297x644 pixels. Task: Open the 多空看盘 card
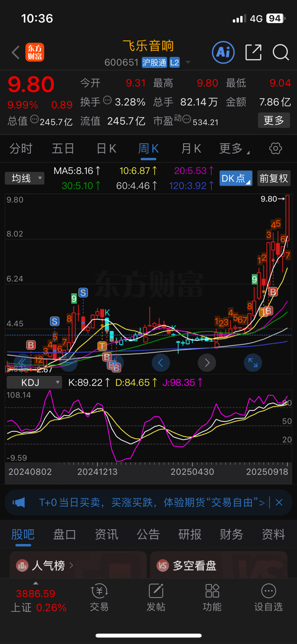[x=219, y=565]
